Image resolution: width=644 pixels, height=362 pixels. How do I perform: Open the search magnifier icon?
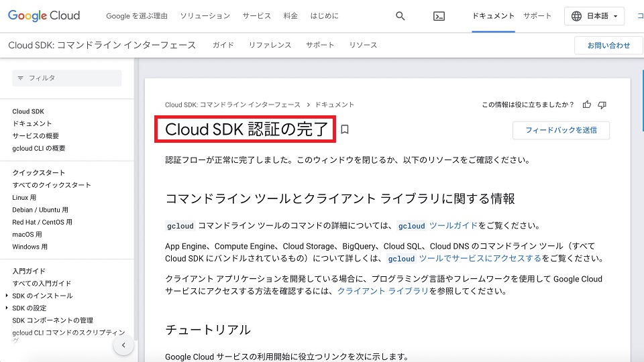coord(400,16)
